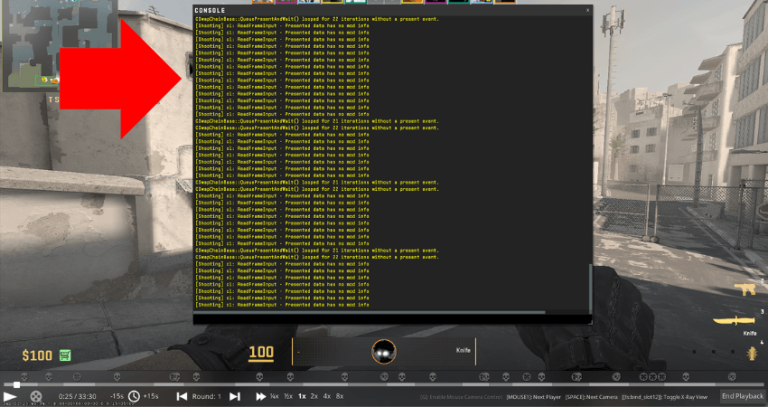Click the Round: 1 label
The width and height of the screenshot is (768, 407).
[x=206, y=396]
